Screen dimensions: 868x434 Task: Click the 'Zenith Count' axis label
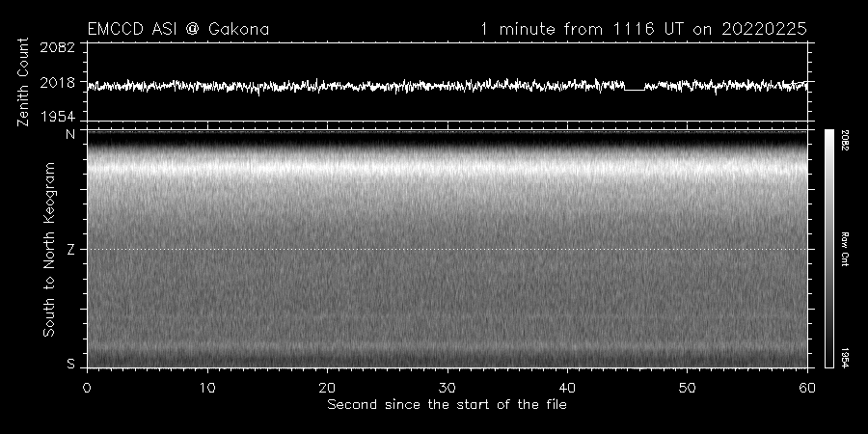tap(23, 82)
